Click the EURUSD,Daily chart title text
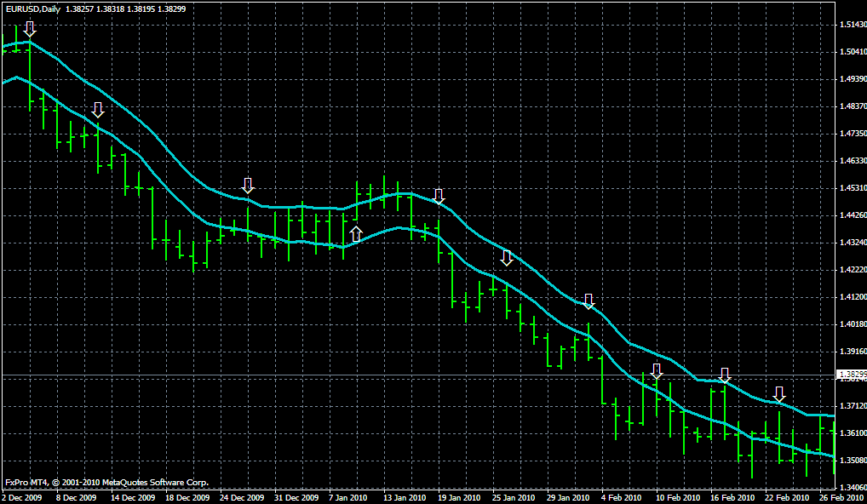 33,9
